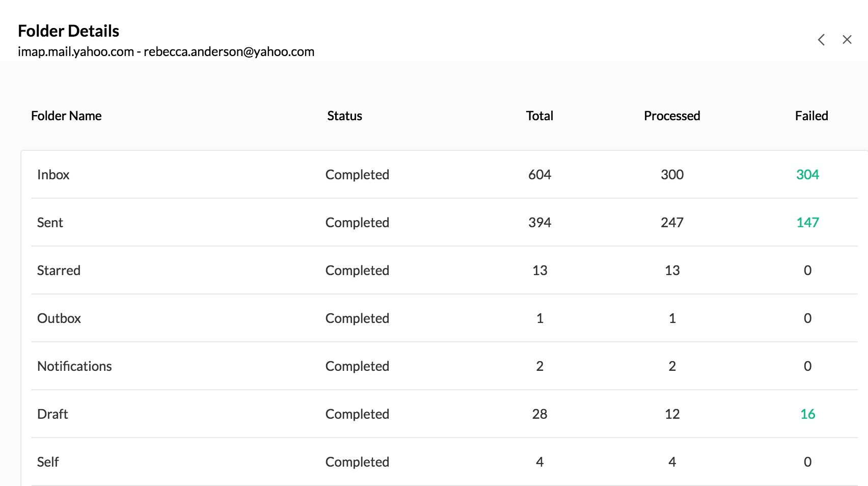Click the Status column header
The width and height of the screenshot is (868, 486).
tap(344, 116)
